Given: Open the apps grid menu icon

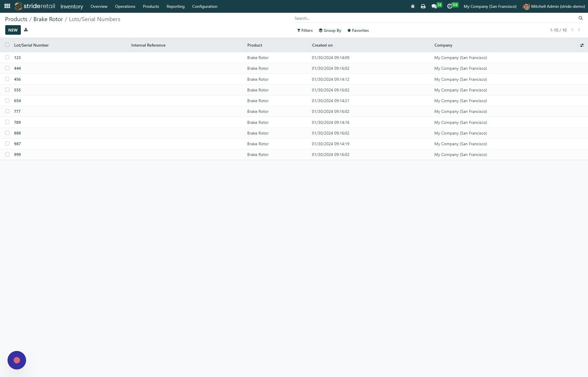Looking at the screenshot, I should click(7, 6).
